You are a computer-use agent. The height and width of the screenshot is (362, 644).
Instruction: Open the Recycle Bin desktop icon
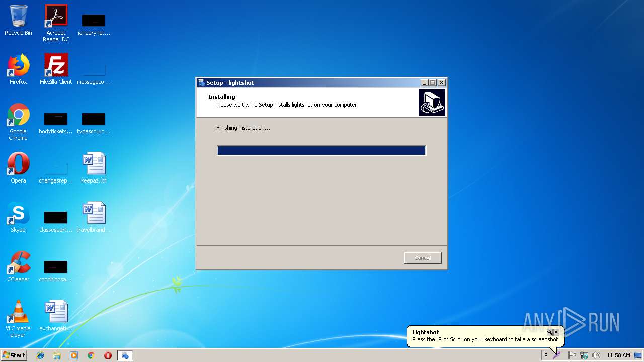pos(18,20)
